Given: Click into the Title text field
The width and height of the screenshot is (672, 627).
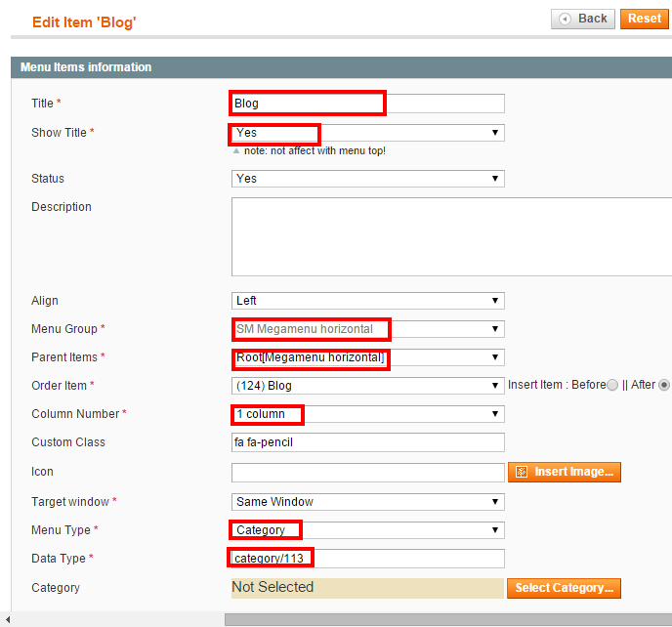Looking at the screenshot, I should point(367,104).
